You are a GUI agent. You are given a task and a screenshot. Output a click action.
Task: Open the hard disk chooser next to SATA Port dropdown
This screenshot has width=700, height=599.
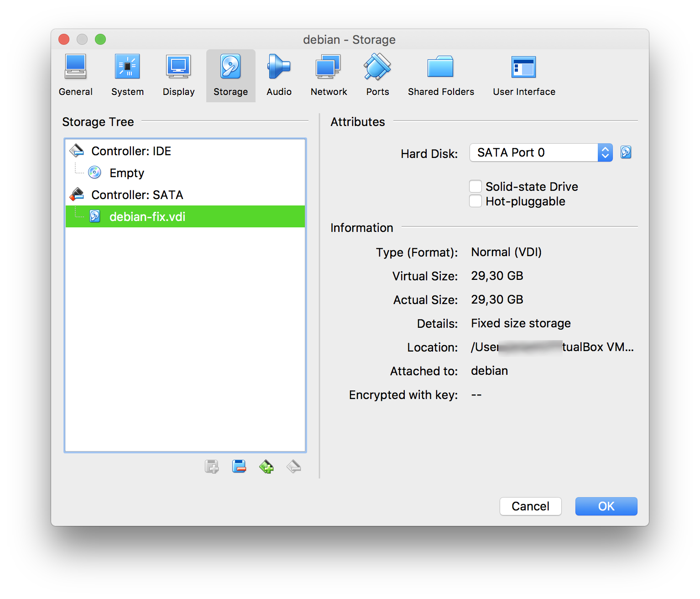[626, 152]
